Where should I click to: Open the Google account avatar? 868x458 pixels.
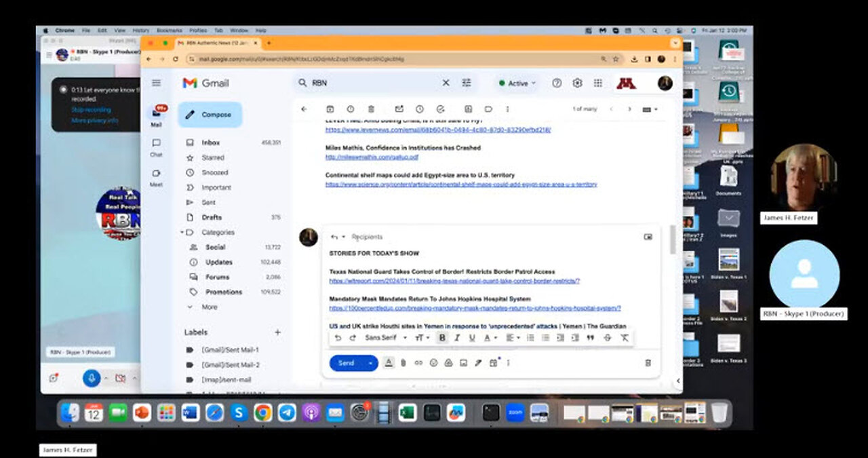point(665,83)
